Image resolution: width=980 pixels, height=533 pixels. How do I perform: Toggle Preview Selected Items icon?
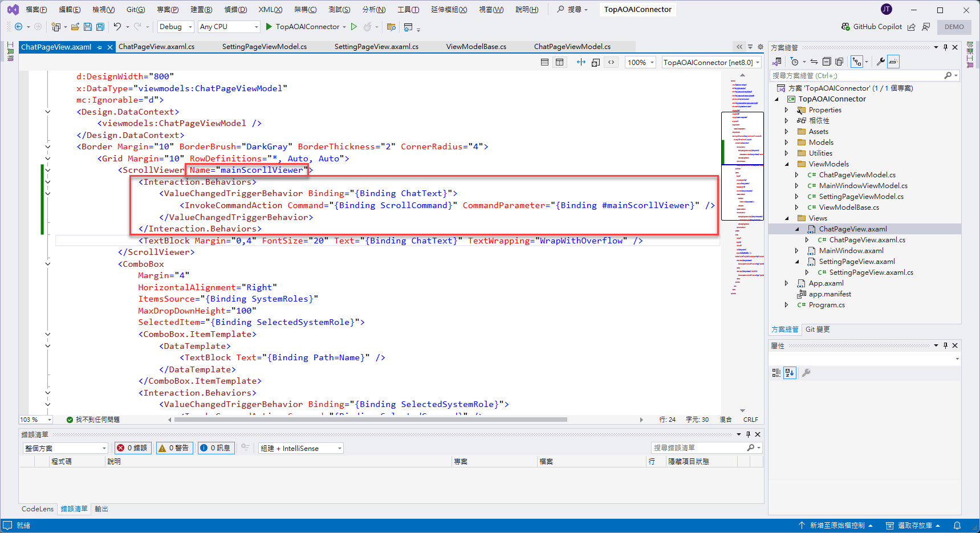point(893,62)
